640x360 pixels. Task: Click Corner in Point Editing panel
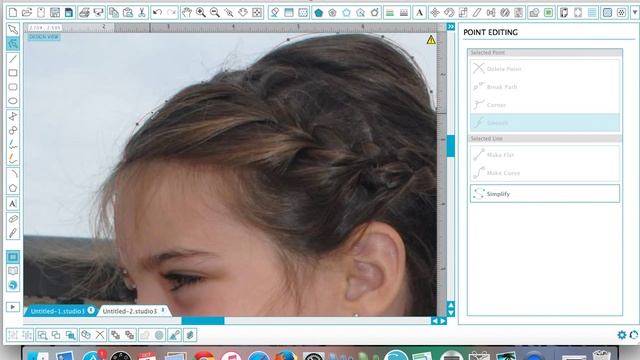point(544,105)
